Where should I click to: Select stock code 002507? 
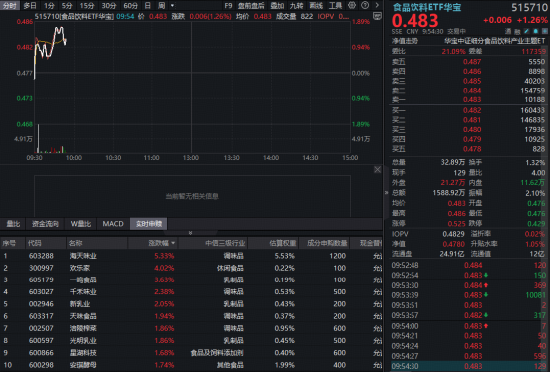(41, 328)
